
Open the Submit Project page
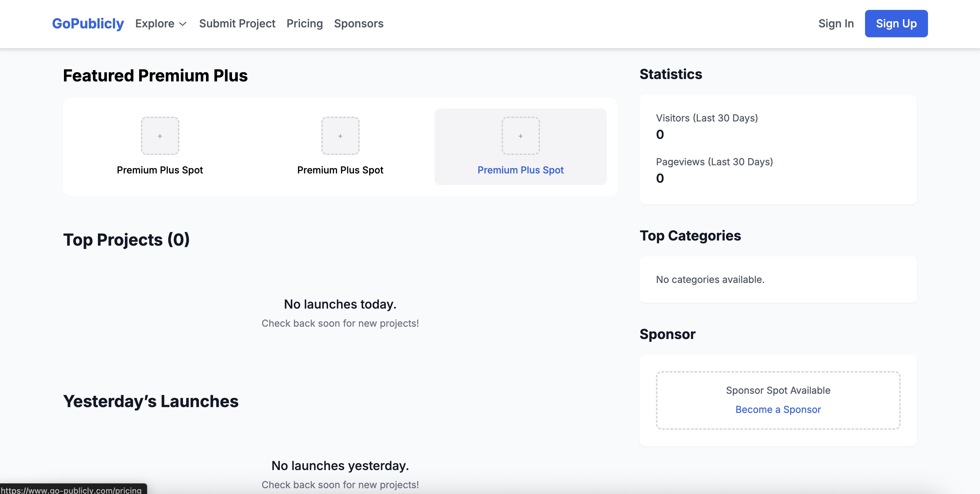click(x=237, y=23)
